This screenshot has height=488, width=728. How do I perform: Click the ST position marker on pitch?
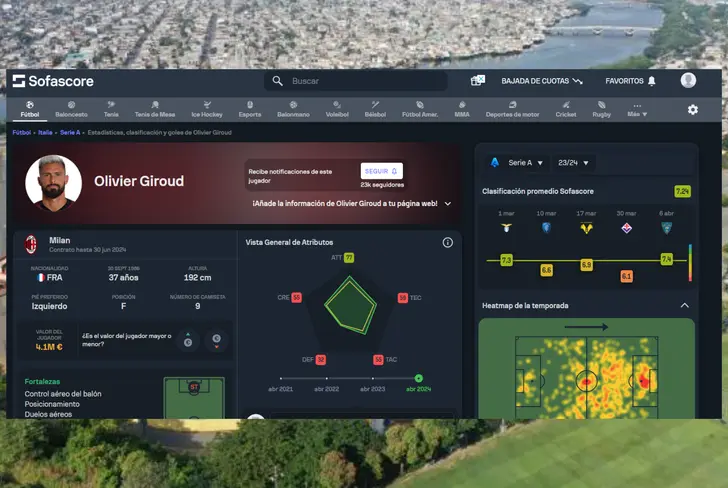[x=194, y=387]
